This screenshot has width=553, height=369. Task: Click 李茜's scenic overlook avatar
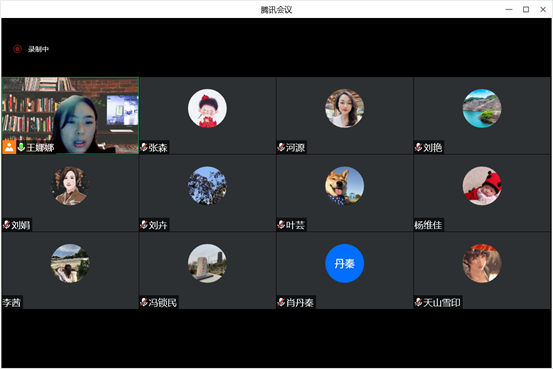pos(70,264)
